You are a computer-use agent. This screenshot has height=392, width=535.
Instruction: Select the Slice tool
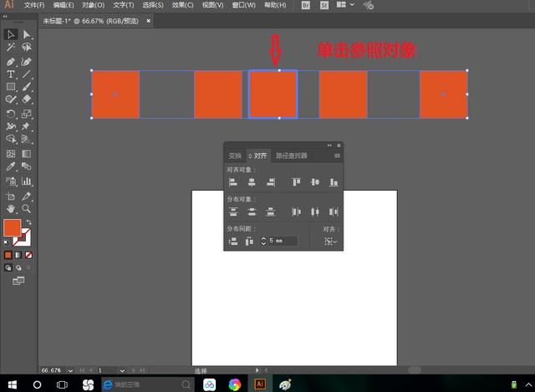point(26,196)
